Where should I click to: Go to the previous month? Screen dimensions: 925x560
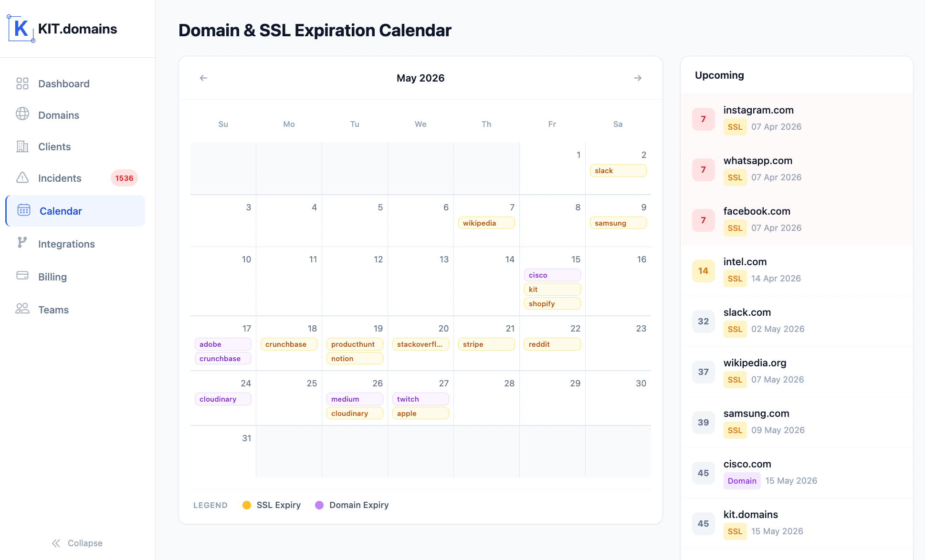click(203, 78)
